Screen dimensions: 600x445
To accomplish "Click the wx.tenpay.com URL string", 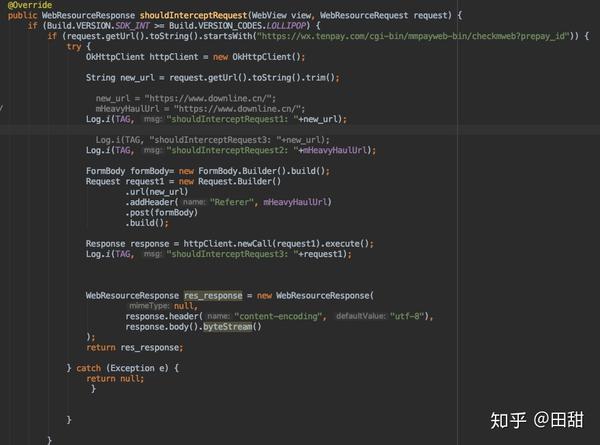I will [413, 36].
